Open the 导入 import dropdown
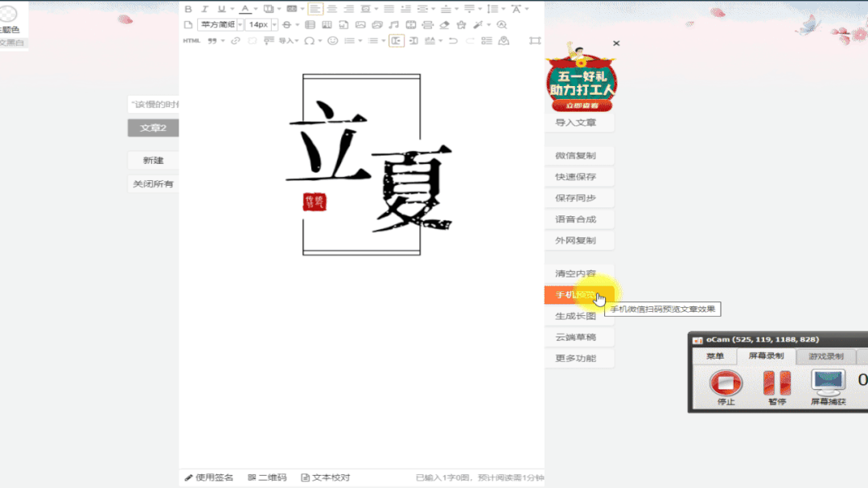The width and height of the screenshot is (868, 488). [289, 41]
